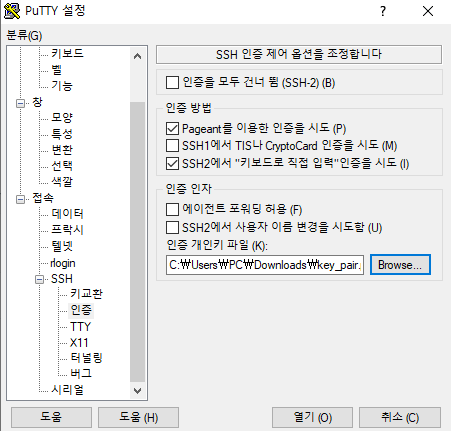This screenshot has width=451, height=431.
Task: Select 색깔 under 창
Action: [x=62, y=182]
